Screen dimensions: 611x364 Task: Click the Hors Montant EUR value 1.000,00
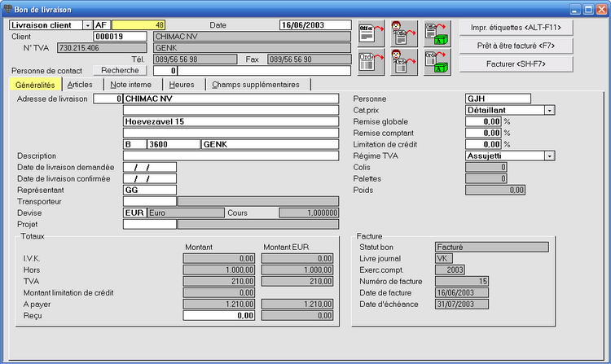297,270
